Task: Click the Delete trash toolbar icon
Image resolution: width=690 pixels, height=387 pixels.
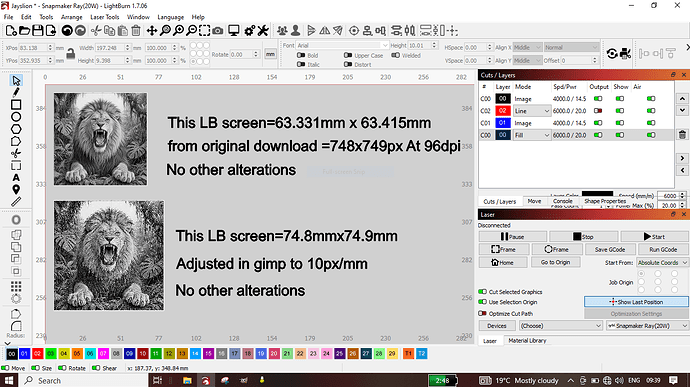Action: click(x=136, y=30)
